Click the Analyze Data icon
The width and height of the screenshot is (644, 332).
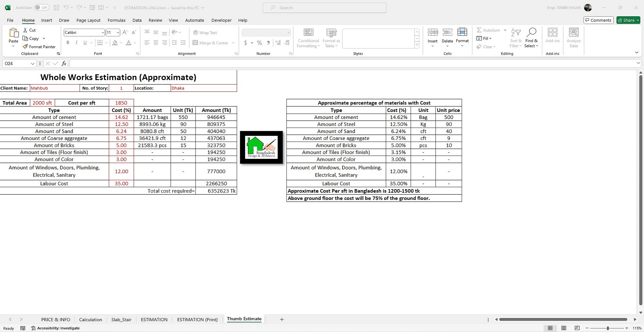pyautogui.click(x=573, y=33)
